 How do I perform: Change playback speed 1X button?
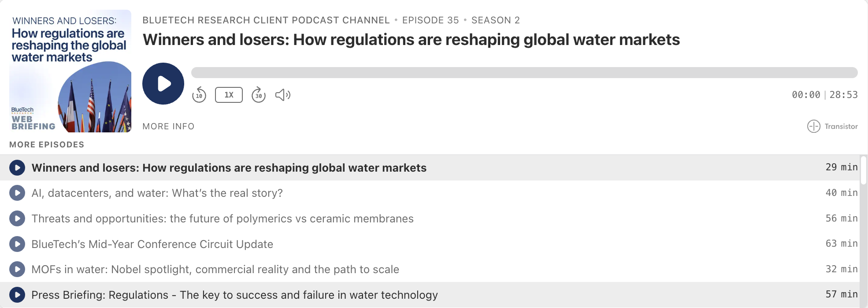click(229, 95)
